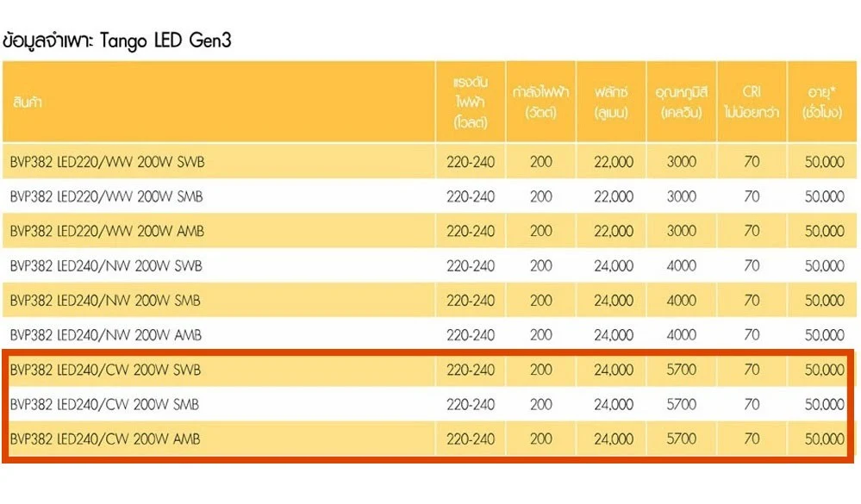The height and width of the screenshot is (504, 861).
Task: Select the BVP382 LED220/WW 200W AMB row
Action: tap(429, 231)
